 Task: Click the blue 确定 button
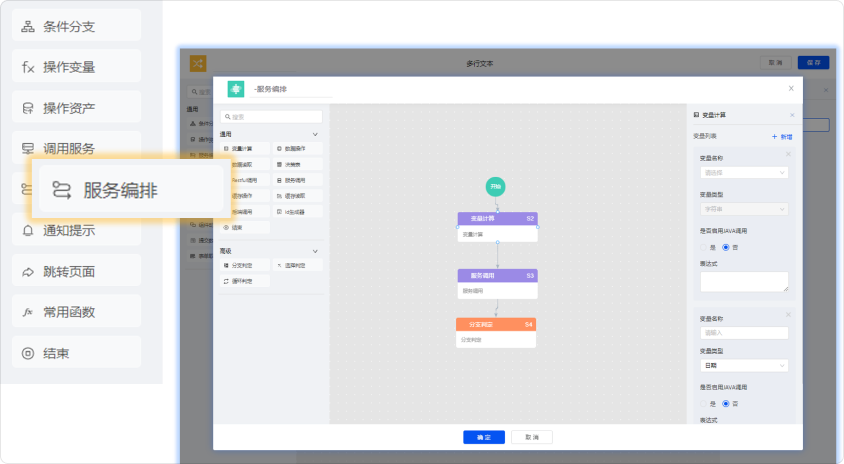tap(484, 437)
